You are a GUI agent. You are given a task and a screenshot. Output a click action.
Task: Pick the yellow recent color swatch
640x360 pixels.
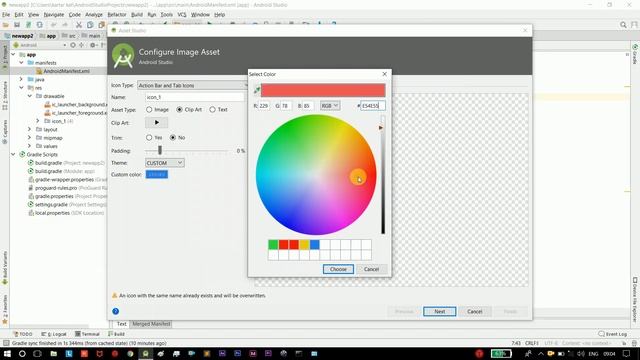coord(304,244)
